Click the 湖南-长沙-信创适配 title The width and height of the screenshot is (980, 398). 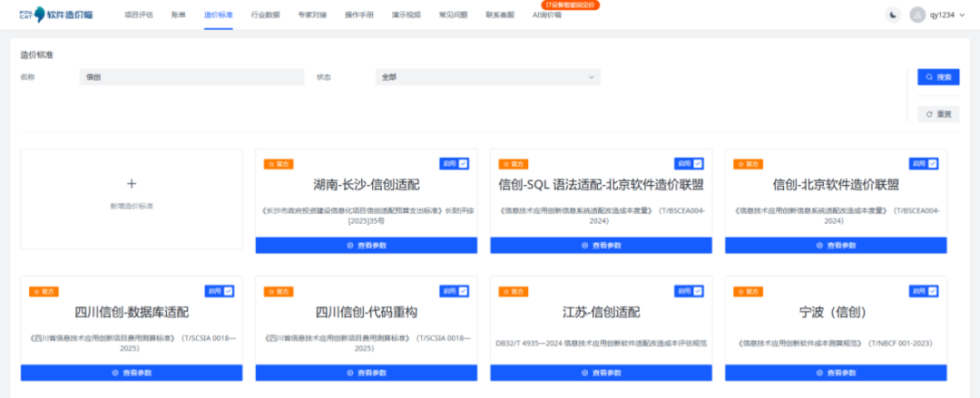pyautogui.click(x=367, y=185)
